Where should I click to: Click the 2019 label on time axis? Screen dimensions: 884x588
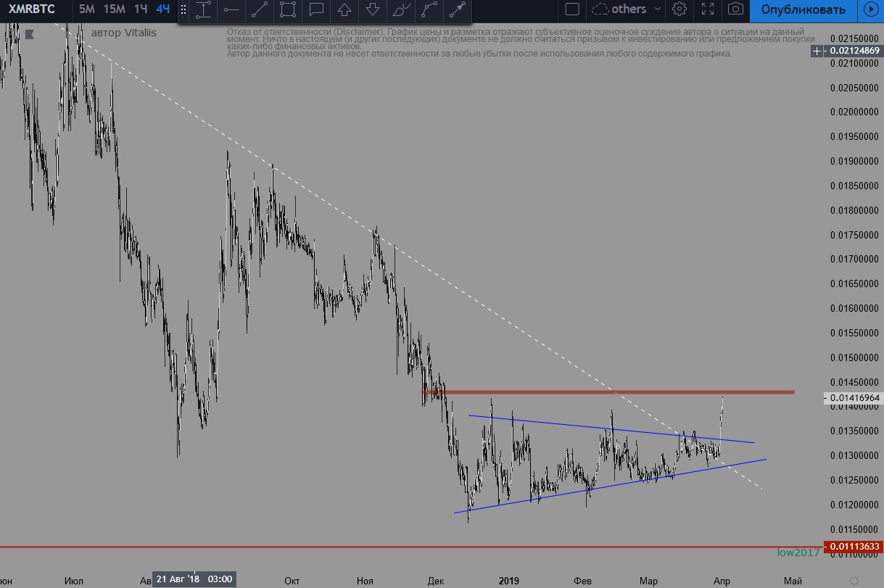coord(509,581)
